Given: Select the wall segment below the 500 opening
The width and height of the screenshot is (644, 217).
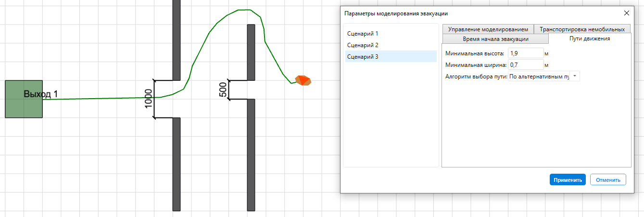Looking at the screenshot, I should [251, 155].
